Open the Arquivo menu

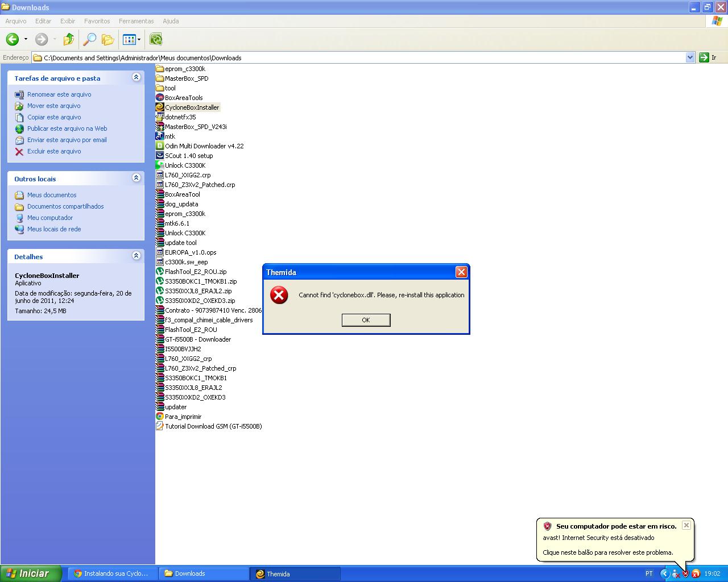[x=16, y=21]
